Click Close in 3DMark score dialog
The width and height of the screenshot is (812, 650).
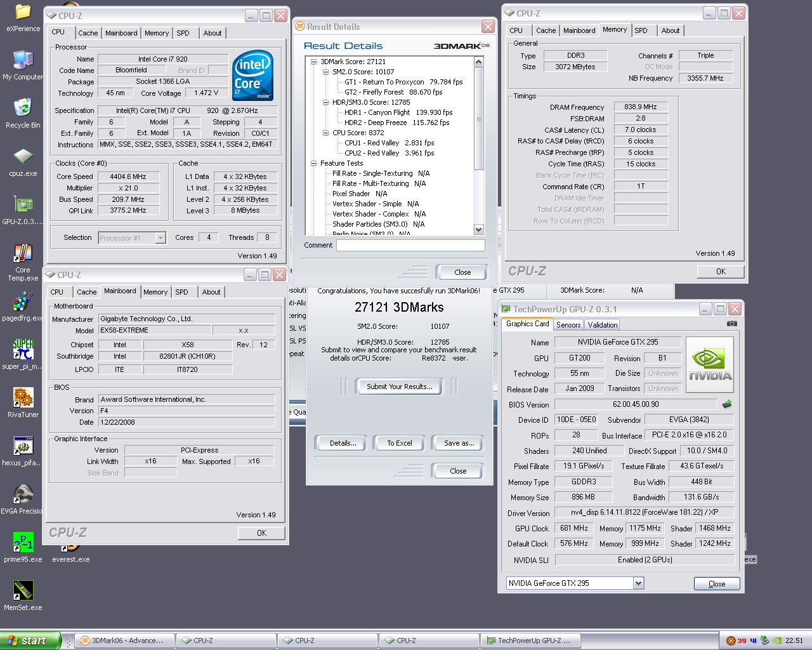pos(458,471)
